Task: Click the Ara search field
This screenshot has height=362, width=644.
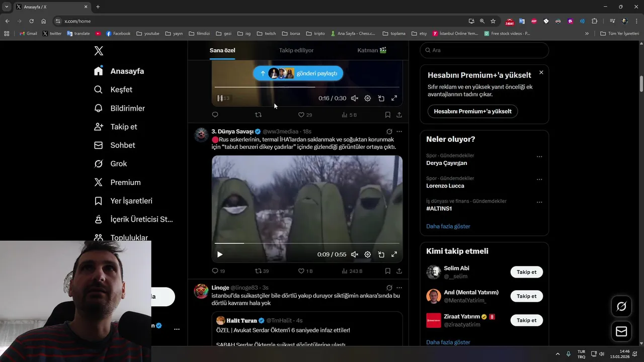Action: pyautogui.click(x=484, y=50)
